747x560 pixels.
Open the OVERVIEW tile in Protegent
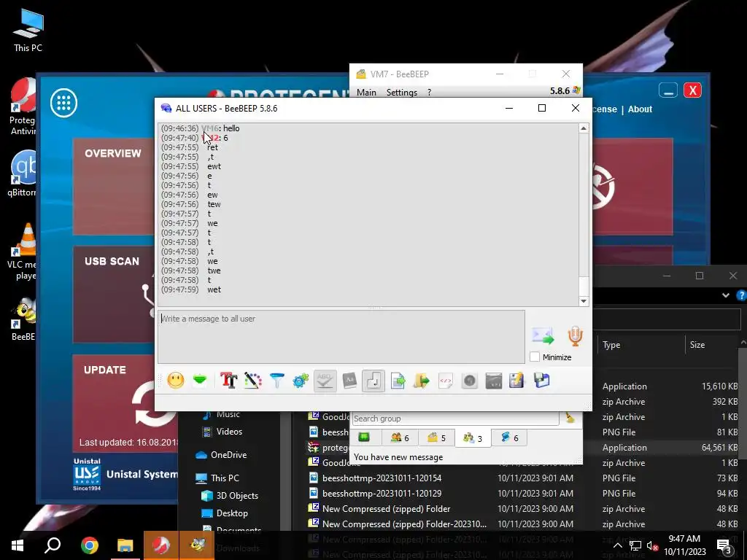(113, 186)
